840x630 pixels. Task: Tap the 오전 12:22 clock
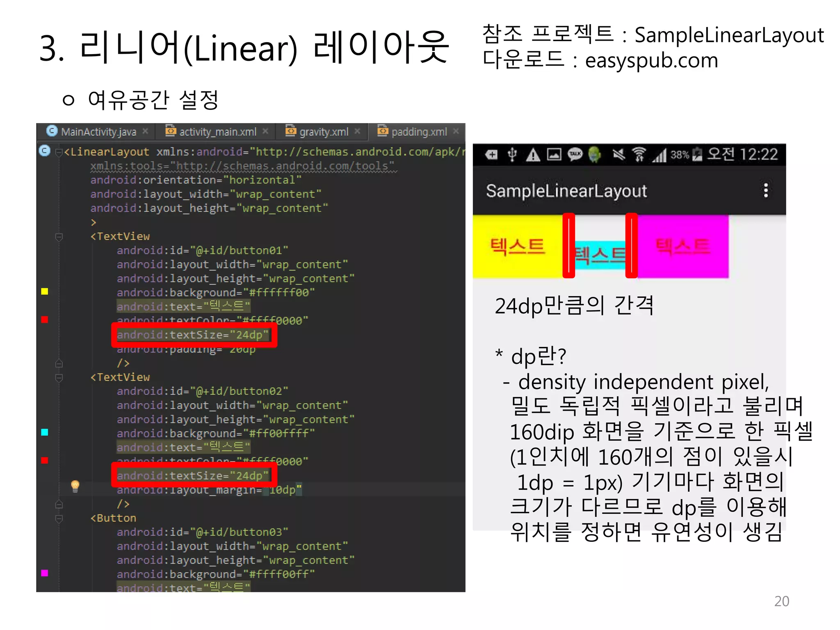pyautogui.click(x=742, y=155)
